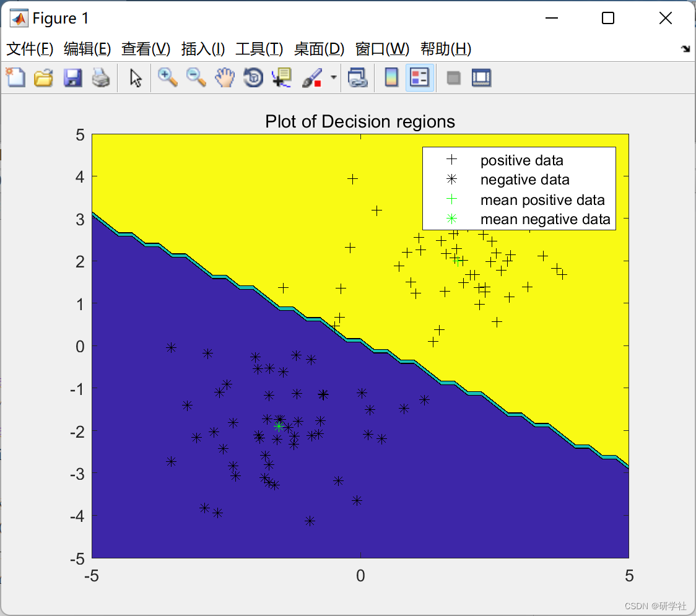The height and width of the screenshot is (616, 696).
Task: Open the 插入(I) menu
Action: pyautogui.click(x=203, y=49)
